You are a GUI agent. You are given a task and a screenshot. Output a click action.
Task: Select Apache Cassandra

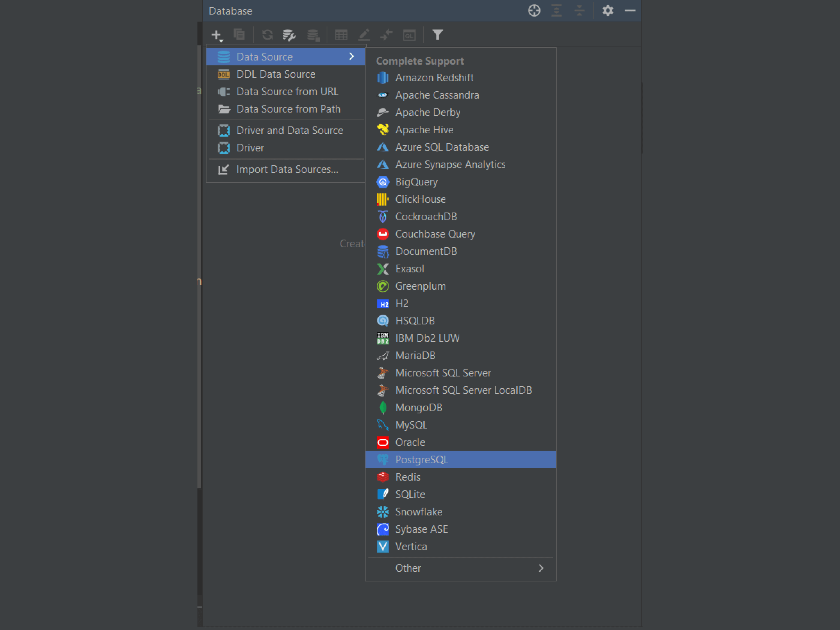(461, 95)
